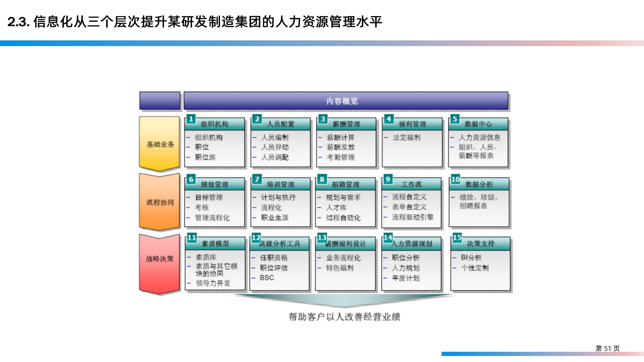Click the 年度计划 bullet item
This screenshot has width=644, height=362.
pos(406,278)
